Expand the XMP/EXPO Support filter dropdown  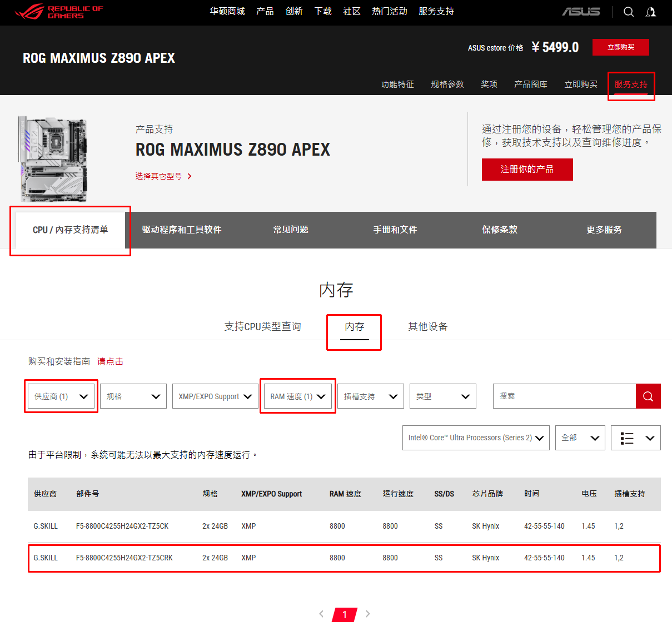215,396
